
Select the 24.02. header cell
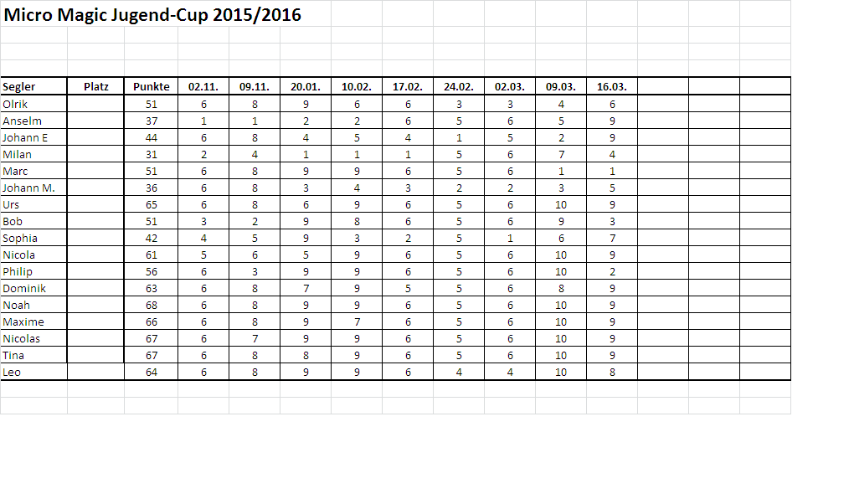point(459,86)
